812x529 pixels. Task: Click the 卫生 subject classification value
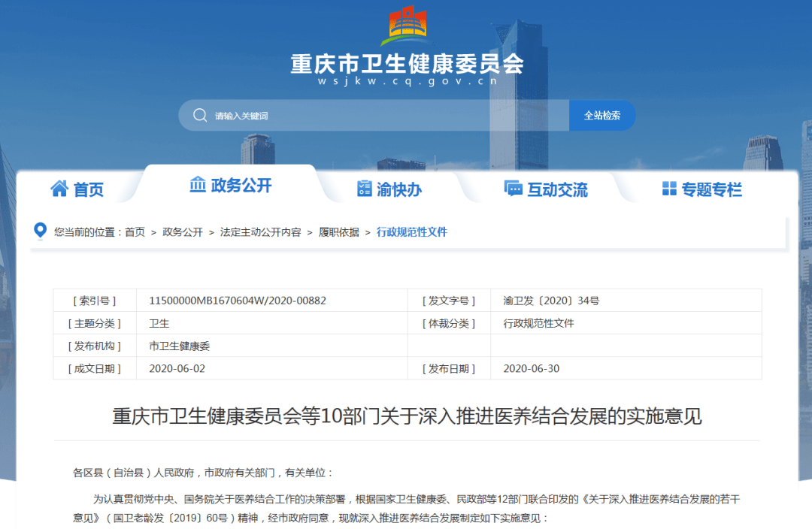159,323
